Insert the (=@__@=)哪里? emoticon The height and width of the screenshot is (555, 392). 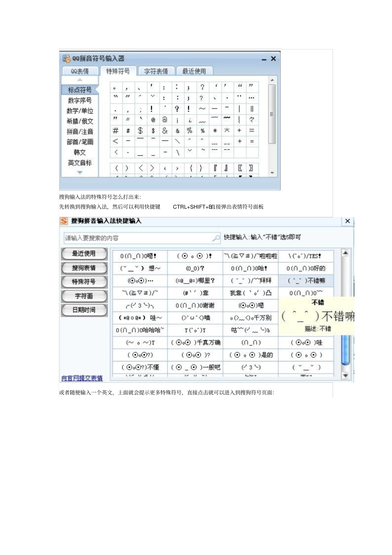[195, 281]
